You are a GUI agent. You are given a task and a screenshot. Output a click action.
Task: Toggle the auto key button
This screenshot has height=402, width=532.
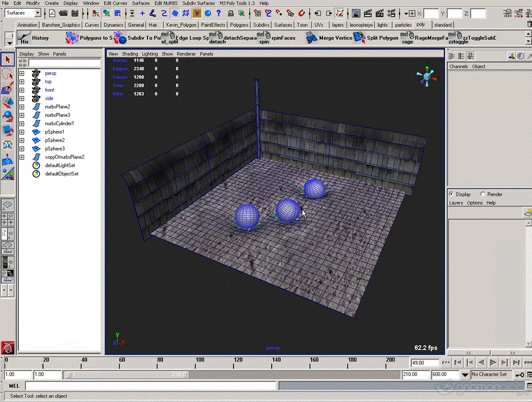[x=519, y=375]
